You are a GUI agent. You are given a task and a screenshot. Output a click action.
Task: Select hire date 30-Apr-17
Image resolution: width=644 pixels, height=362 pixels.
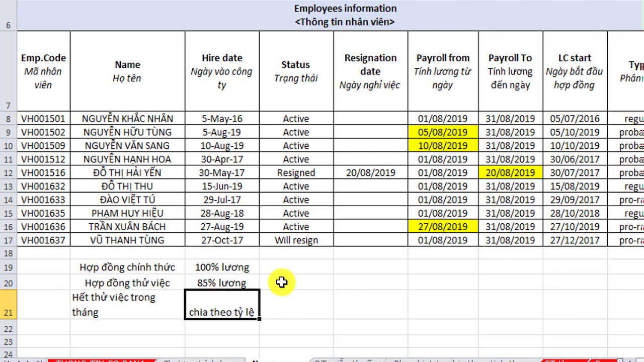(x=222, y=159)
